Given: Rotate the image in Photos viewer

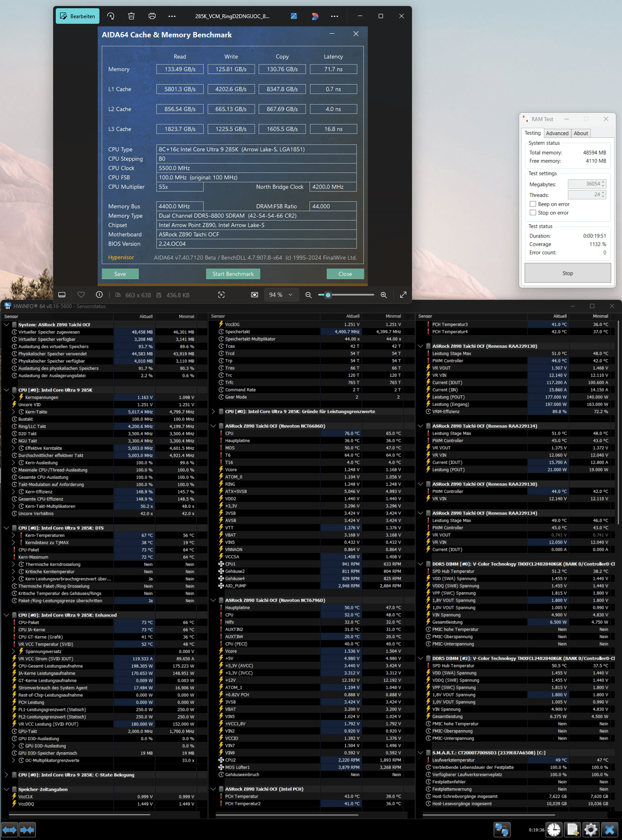Looking at the screenshot, I should coord(111,16).
